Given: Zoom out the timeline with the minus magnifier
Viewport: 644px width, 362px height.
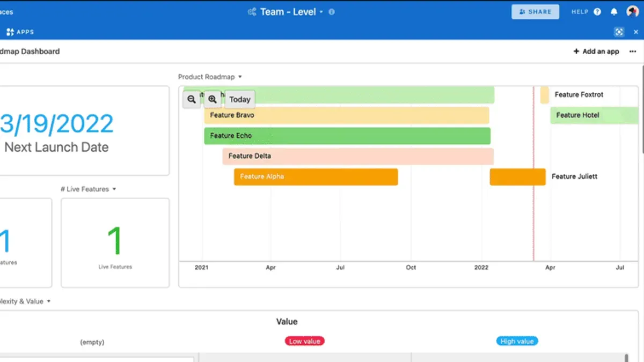Looking at the screenshot, I should coord(192,99).
